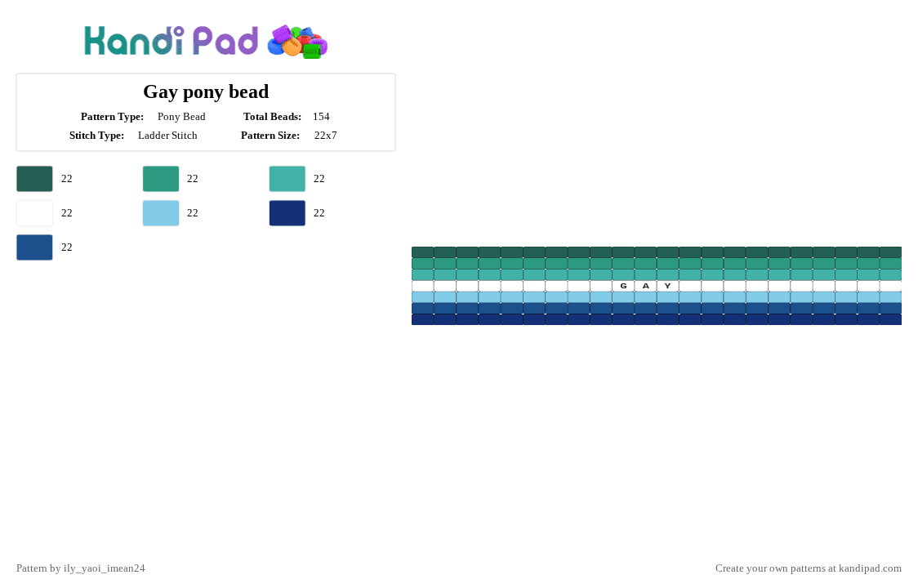
Task: Select the medium teal green color swatch
Action: click(161, 179)
